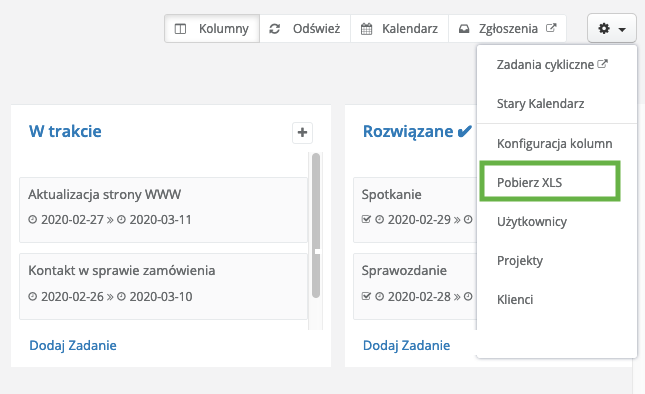This screenshot has width=645, height=394.
Task: Click Dodaj Zadania under Rozwiązane
Action: point(406,345)
